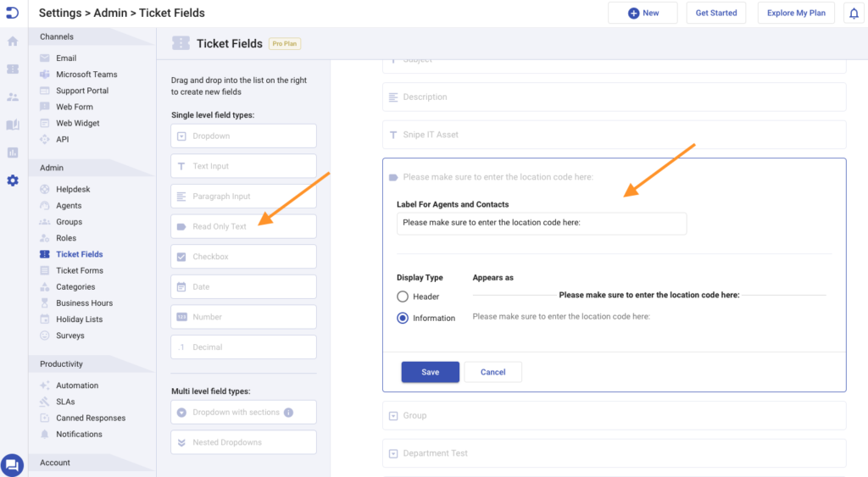The width and height of the screenshot is (868, 477).
Task: Click the Save button
Action: (430, 372)
